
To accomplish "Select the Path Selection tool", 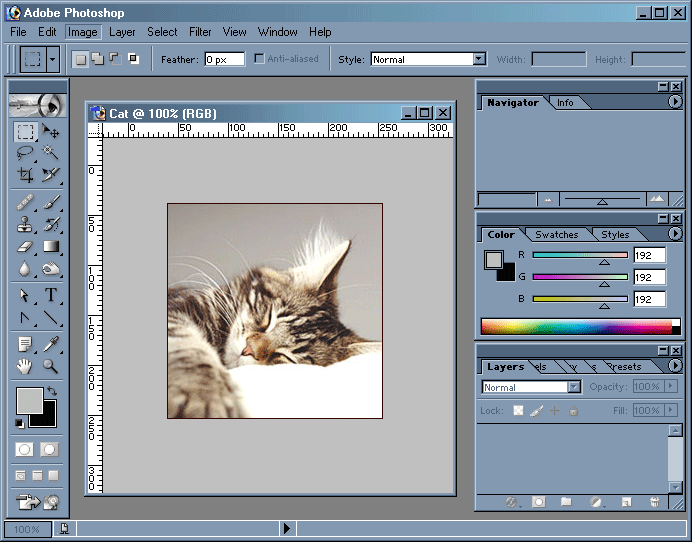I will pyautogui.click(x=25, y=295).
